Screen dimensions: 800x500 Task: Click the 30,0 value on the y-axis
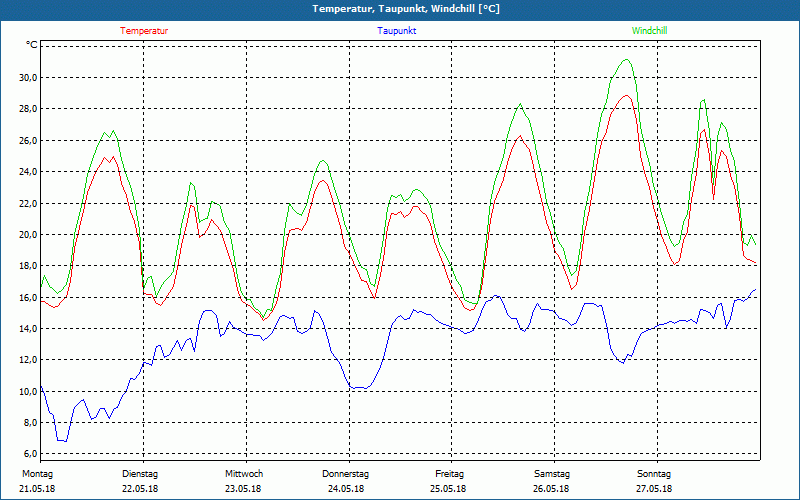pos(27,77)
